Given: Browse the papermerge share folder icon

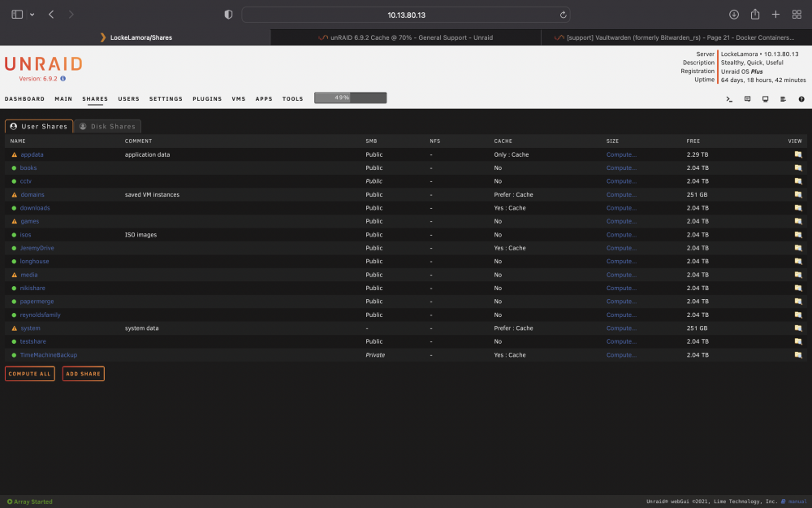Looking at the screenshot, I should point(798,302).
